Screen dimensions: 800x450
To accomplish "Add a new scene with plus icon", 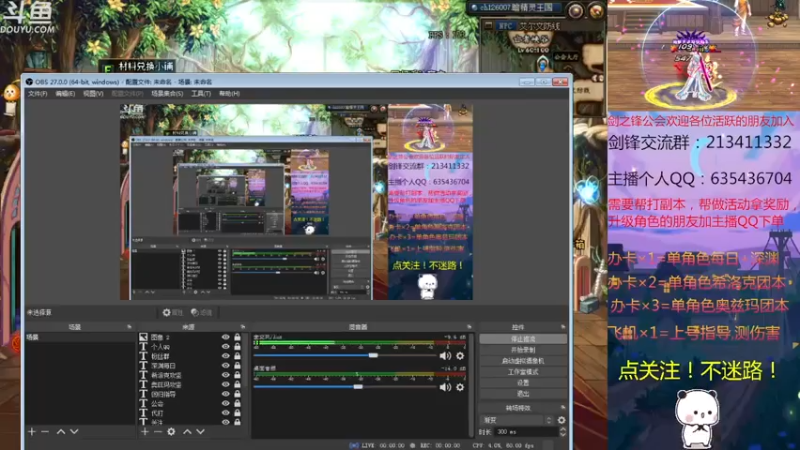I will tap(32, 432).
